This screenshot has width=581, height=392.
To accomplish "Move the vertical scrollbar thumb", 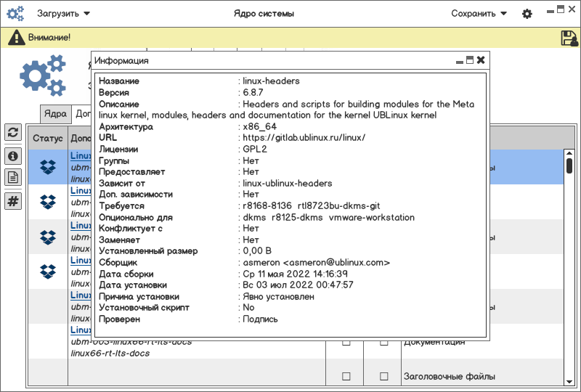I will [569, 166].
